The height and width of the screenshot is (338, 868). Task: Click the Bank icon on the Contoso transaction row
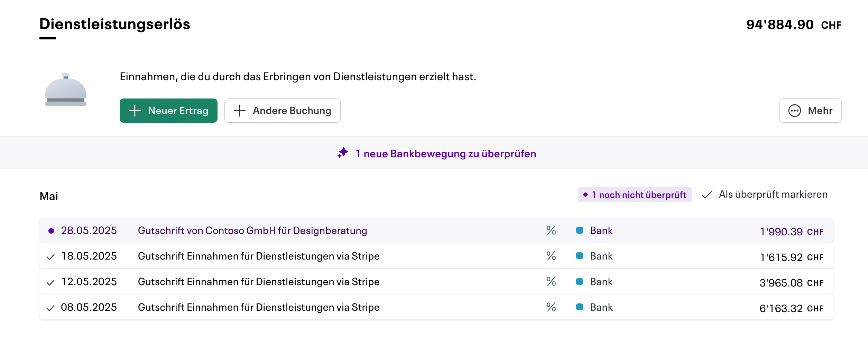point(580,230)
